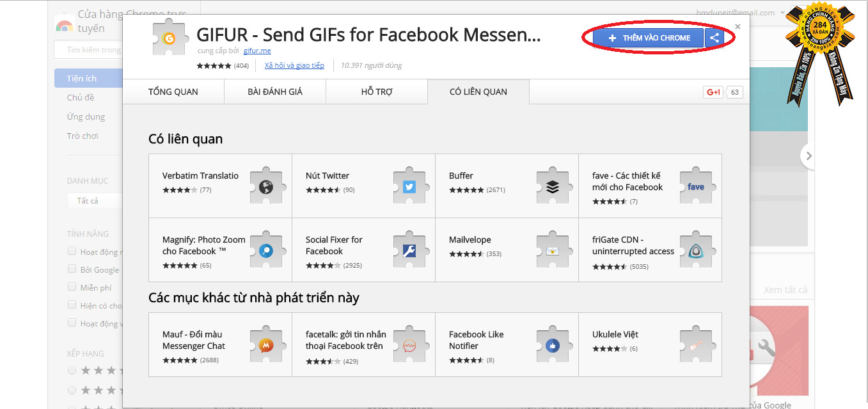Click the Google +1 button
Screen dimensions: 868x409
[713, 92]
